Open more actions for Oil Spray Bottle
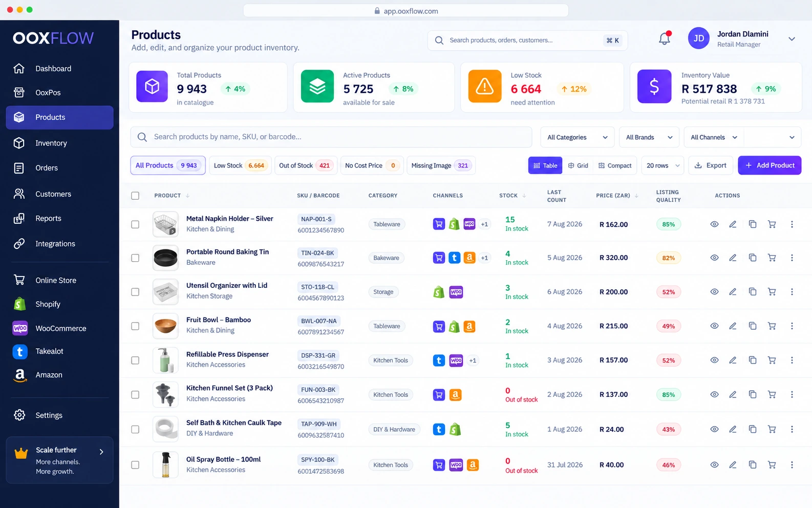The width and height of the screenshot is (812, 508). click(x=792, y=465)
